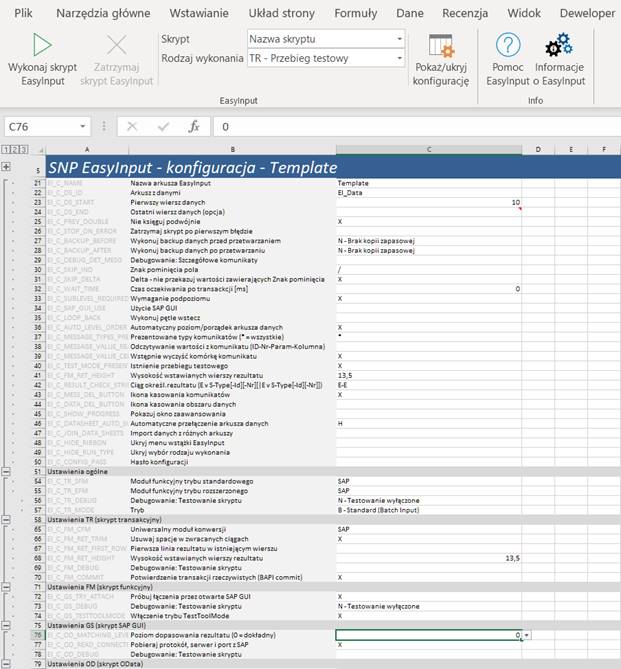Switch to Formuły tab
The height and width of the screenshot is (669, 621).
pyautogui.click(x=356, y=13)
